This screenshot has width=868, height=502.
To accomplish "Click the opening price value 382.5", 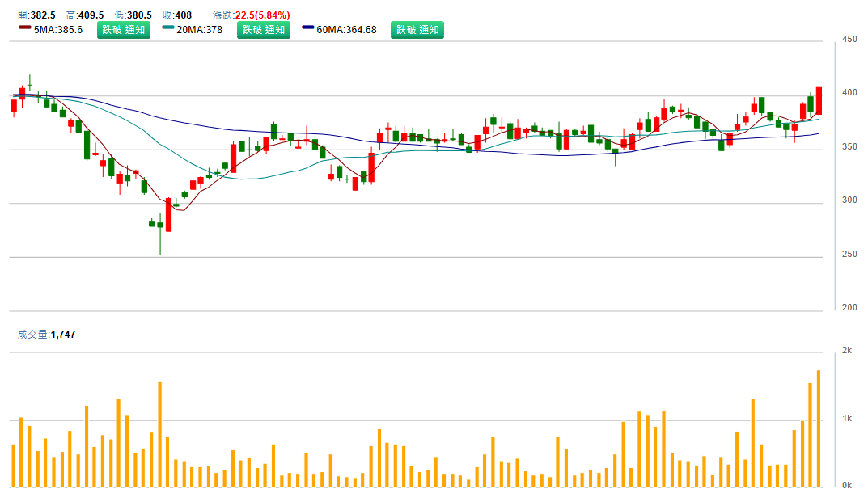I will coord(42,15).
